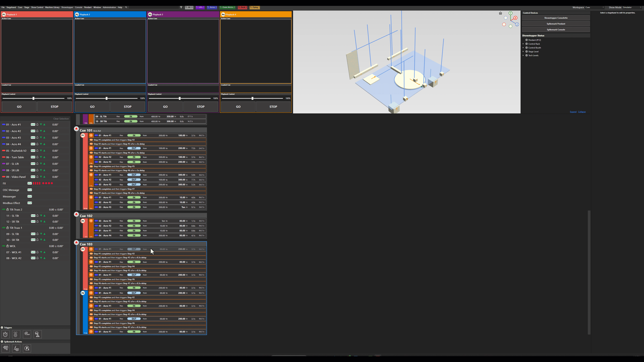The height and width of the screenshot is (362, 644).
Task: Open the Workspace dropdown
Action: pos(595,7)
